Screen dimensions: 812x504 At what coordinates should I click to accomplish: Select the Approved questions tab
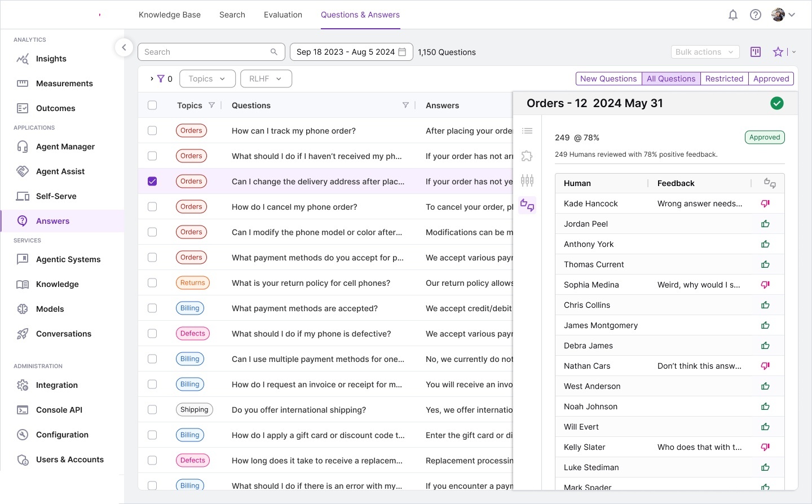(771, 79)
